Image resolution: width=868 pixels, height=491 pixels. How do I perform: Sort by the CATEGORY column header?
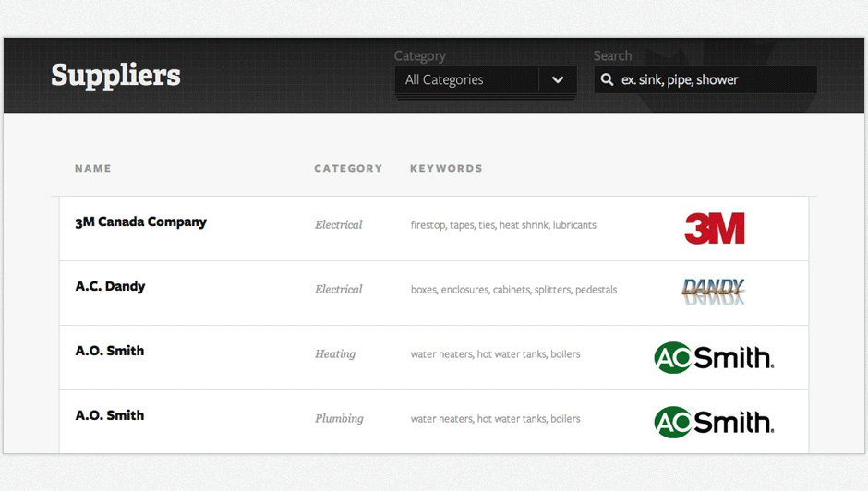point(348,168)
